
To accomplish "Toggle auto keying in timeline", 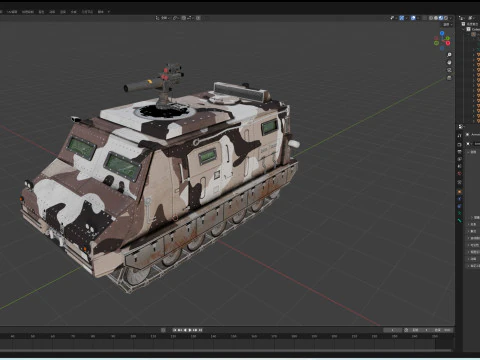I will (x=163, y=330).
